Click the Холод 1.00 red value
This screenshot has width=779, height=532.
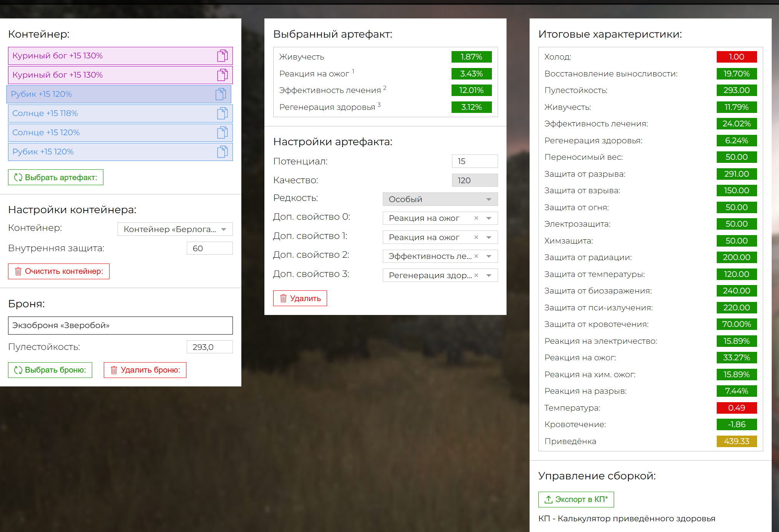tap(737, 57)
